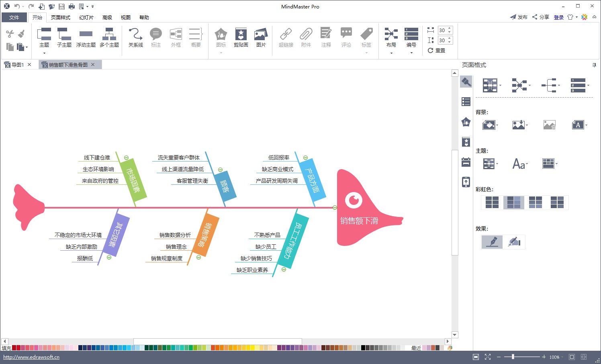Pick the red swatch in color bar
Screen dimensions: 601x364
click(18, 348)
